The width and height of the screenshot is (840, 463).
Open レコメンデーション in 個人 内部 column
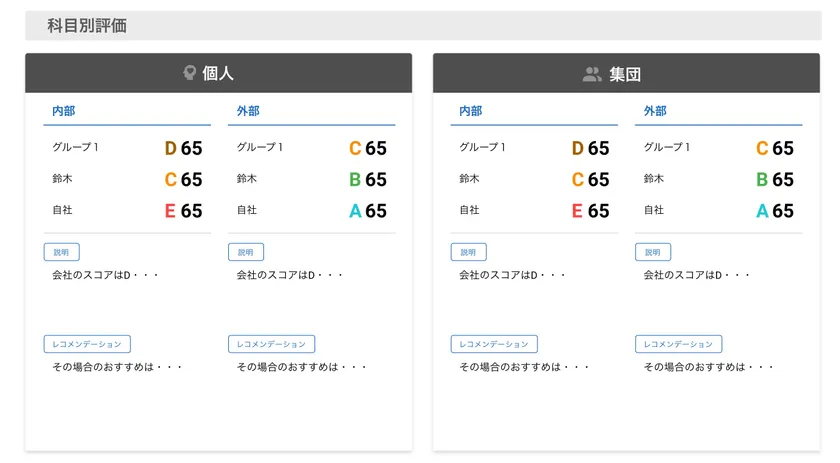click(x=87, y=344)
